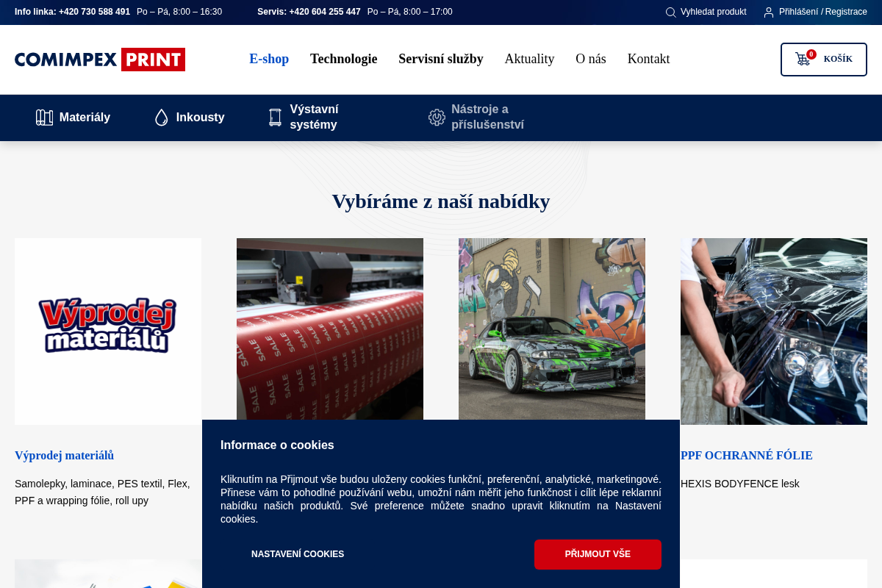This screenshot has width=882, height=588.
Task: Go to Aktuality page
Action: (529, 59)
